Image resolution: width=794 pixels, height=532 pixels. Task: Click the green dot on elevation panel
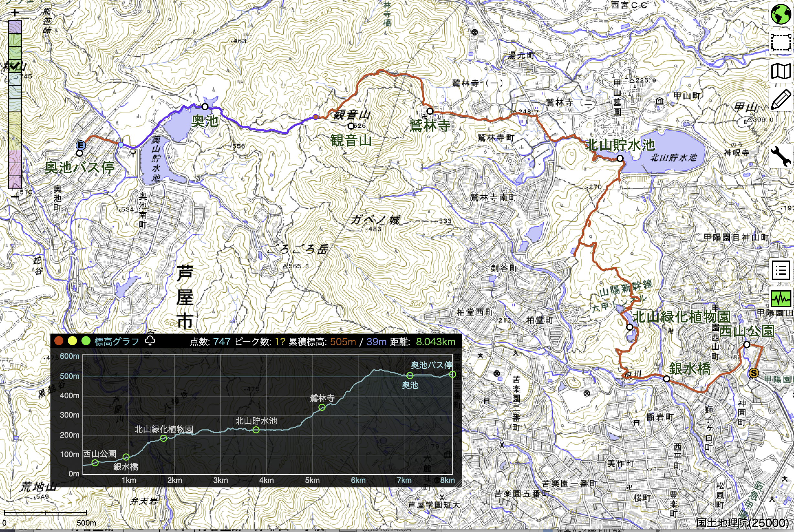pos(86,341)
